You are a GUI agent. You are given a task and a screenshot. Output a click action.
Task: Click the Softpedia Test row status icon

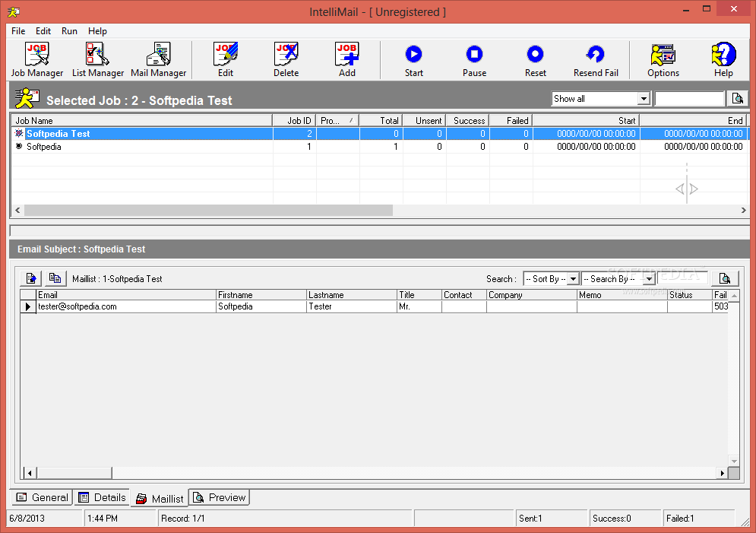[19, 133]
